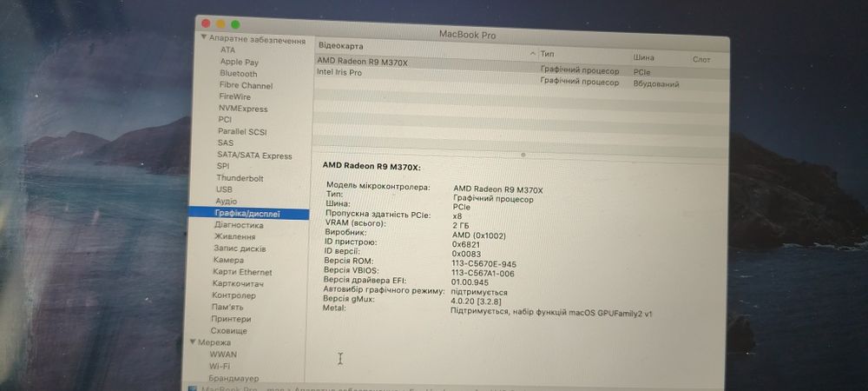This screenshot has height=391, width=868.
Task: Select Графіка/дисплеї in the sidebar
Action: click(x=248, y=213)
